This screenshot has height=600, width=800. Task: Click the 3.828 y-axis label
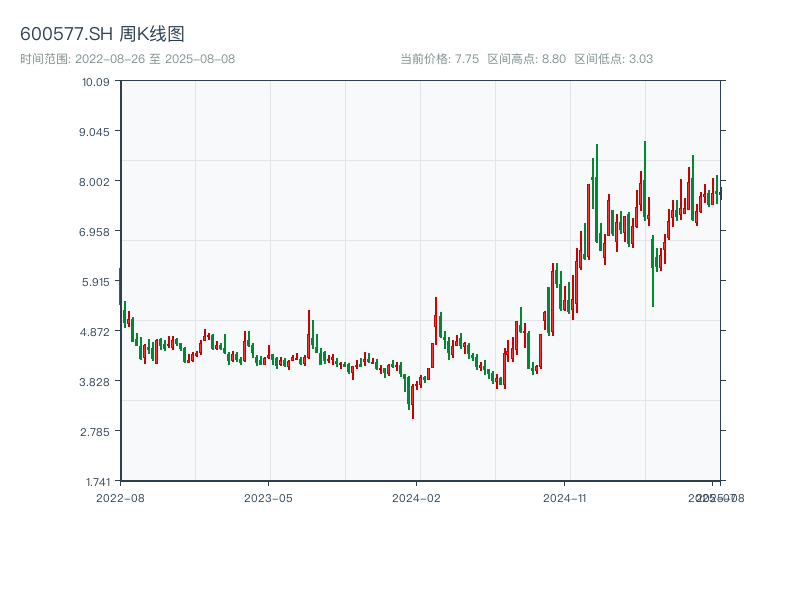tap(94, 382)
